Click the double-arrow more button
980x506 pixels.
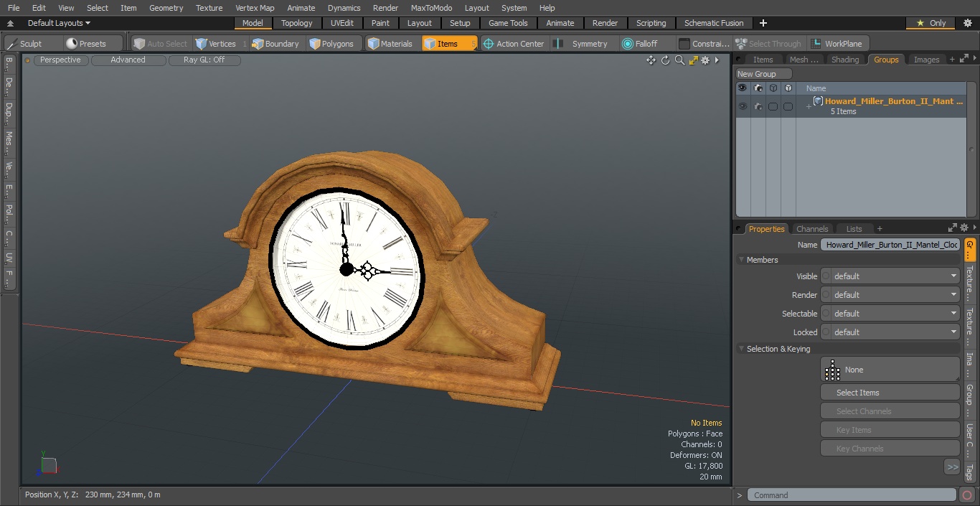click(x=952, y=467)
